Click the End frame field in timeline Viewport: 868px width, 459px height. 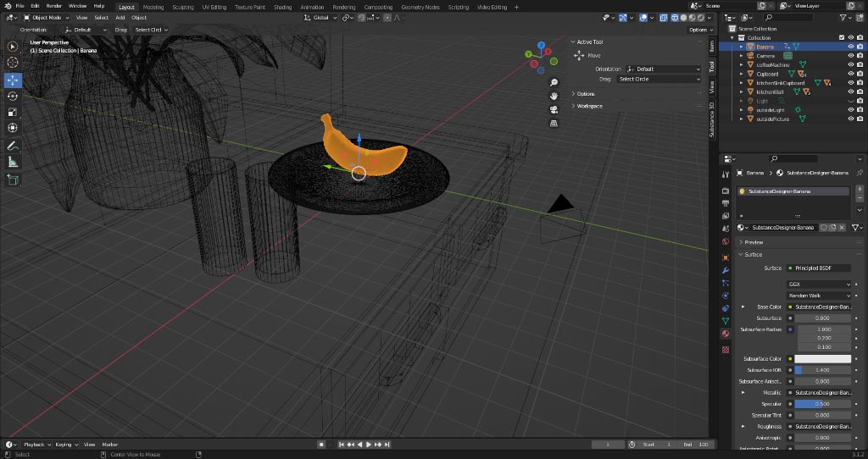pos(697,445)
